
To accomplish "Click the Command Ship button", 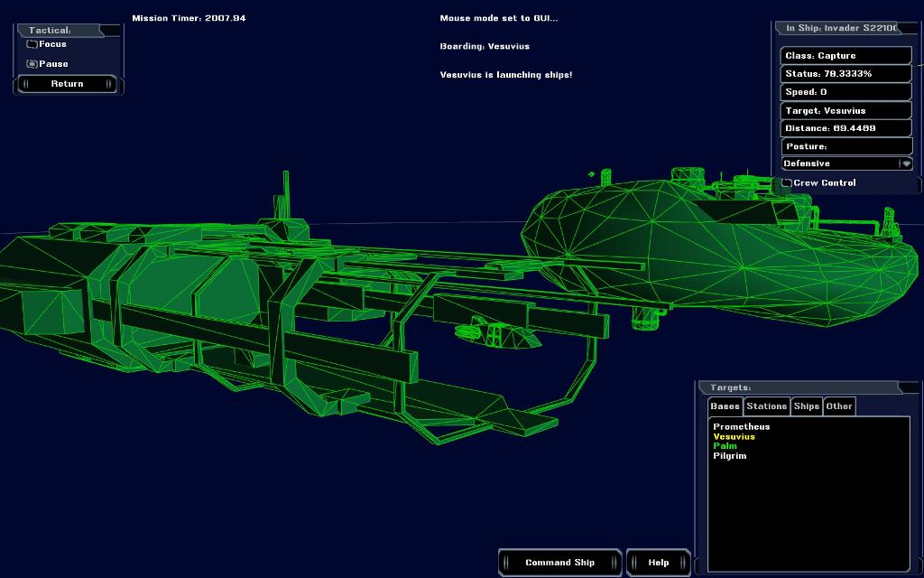I will pyautogui.click(x=559, y=563).
